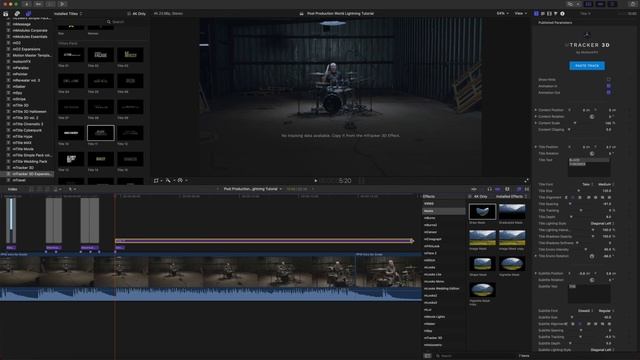Viewport: 640px width, 360px height.
Task: Expand the Content Rotation parameter
Action: click(x=536, y=116)
